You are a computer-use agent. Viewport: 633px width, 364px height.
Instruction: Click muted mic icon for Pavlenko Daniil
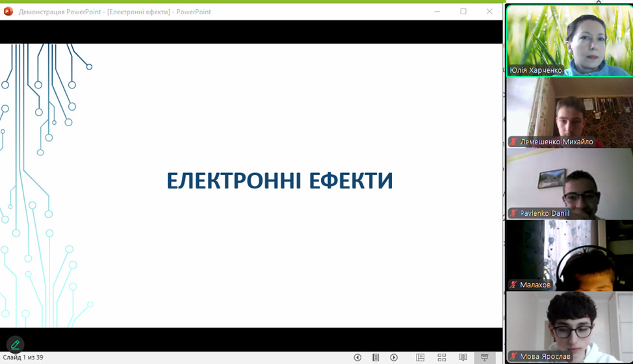pyautogui.click(x=513, y=213)
